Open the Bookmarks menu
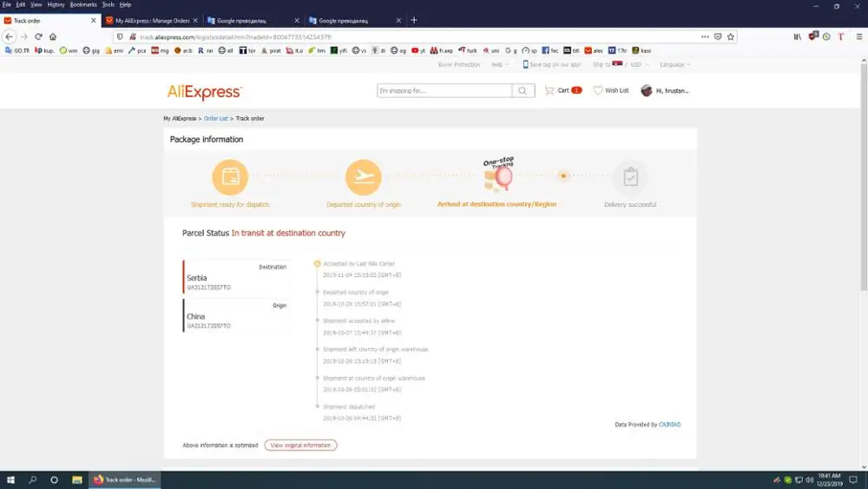Screen dimensions: 868x489 click(x=83, y=4)
